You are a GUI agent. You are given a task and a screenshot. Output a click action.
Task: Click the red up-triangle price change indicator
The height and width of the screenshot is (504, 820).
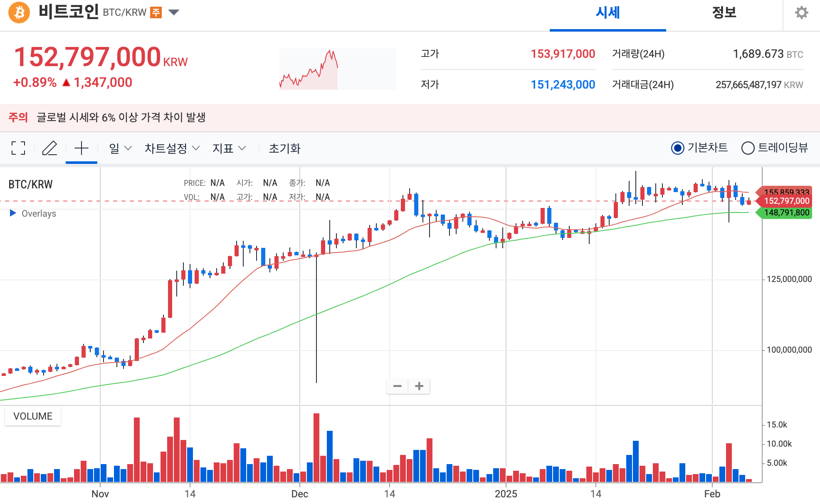(x=66, y=83)
